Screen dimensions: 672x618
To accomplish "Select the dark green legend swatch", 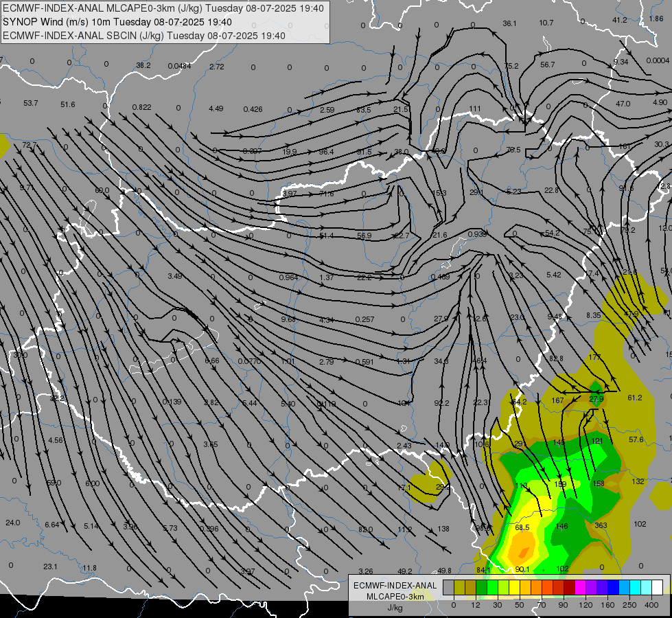I will click(x=481, y=587).
